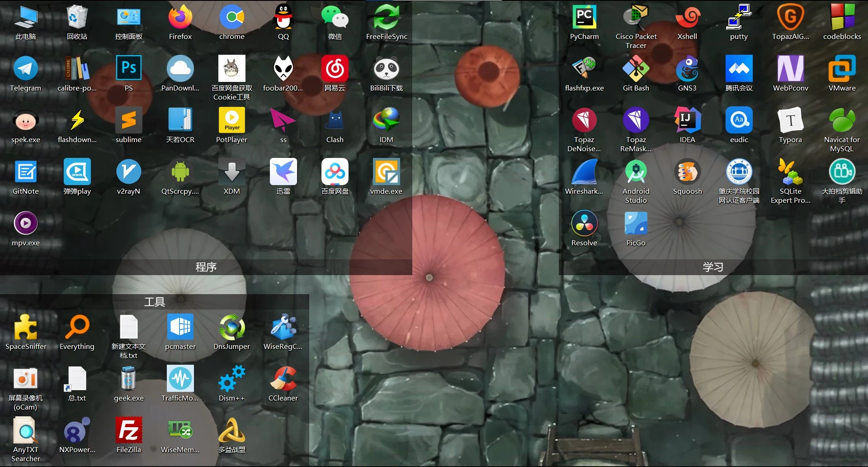Open the CCleaner icon

[283, 379]
